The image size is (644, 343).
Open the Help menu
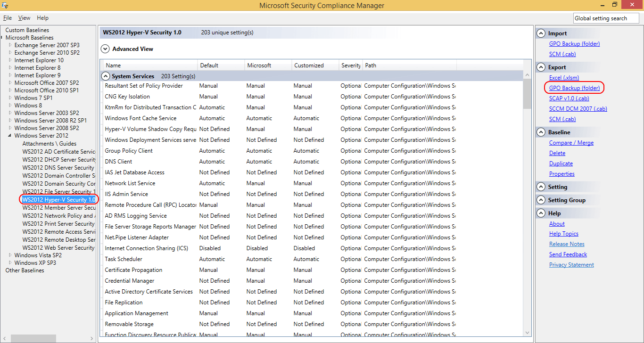(x=42, y=18)
